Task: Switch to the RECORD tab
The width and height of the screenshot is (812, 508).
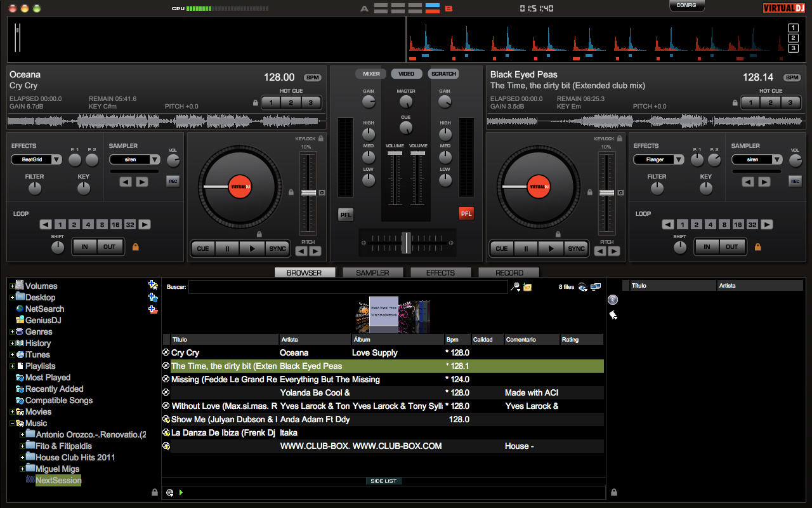Action: 508,272
